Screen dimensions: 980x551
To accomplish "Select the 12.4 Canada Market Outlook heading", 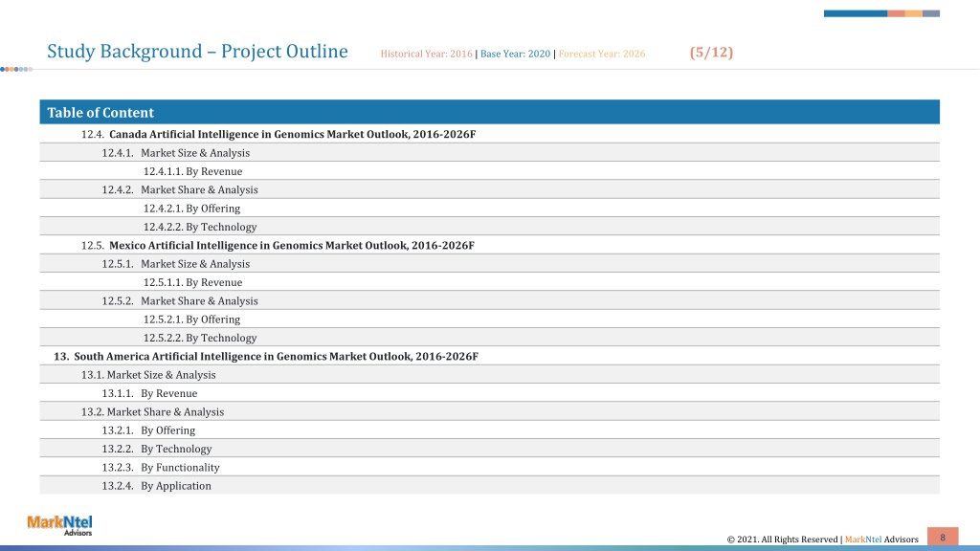I will [x=489, y=134].
